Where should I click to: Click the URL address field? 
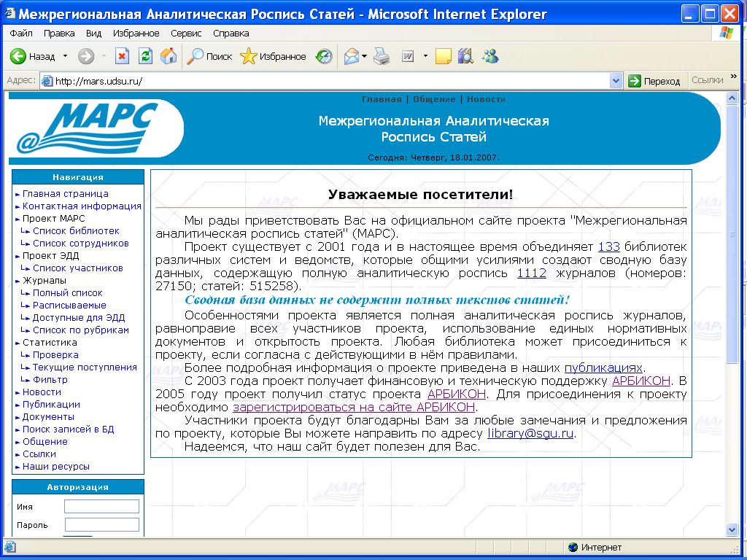(x=332, y=81)
